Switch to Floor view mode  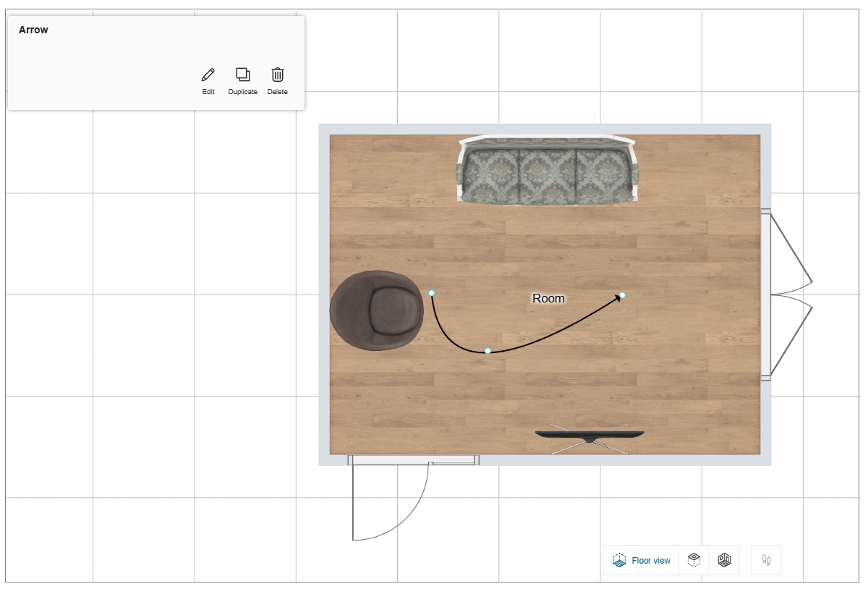point(641,560)
